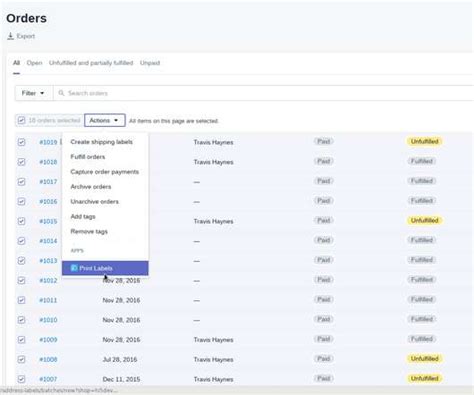
Task: Open order #1018 link
Action: pos(48,162)
